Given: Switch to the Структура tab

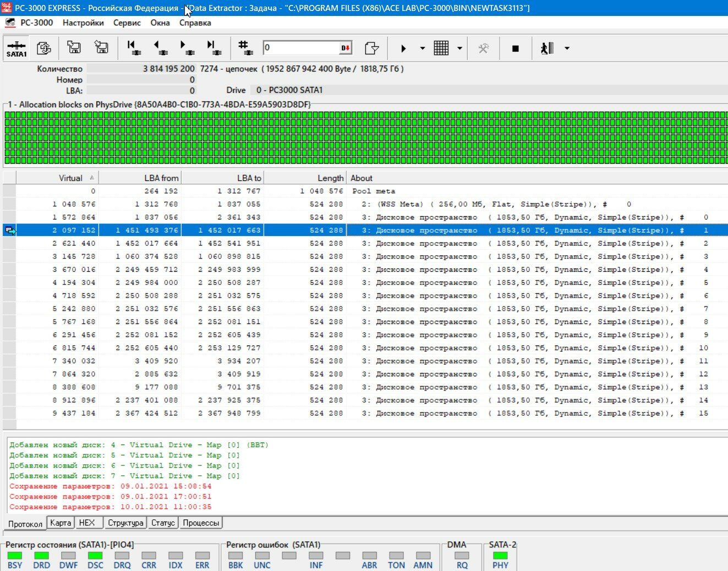Looking at the screenshot, I should (125, 523).
